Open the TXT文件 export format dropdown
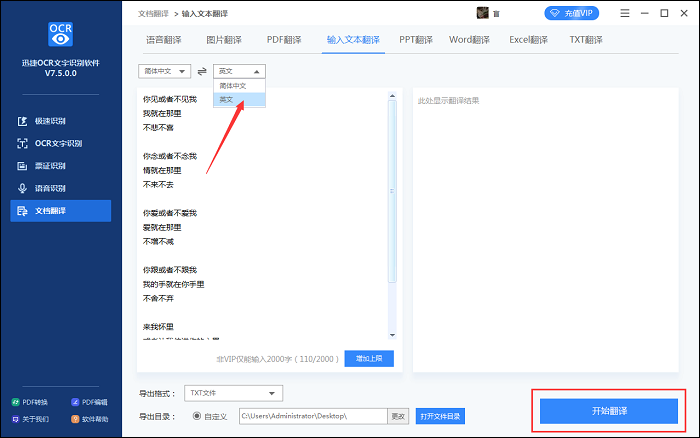 233,393
